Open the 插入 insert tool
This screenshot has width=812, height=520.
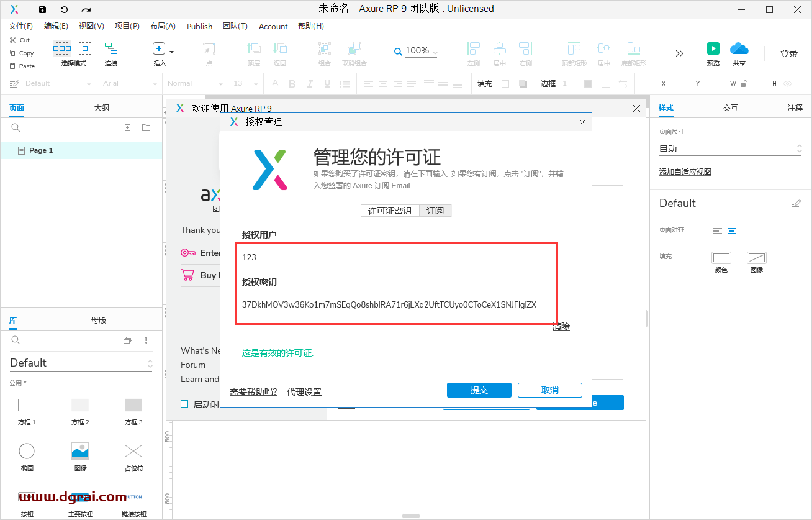(158, 48)
